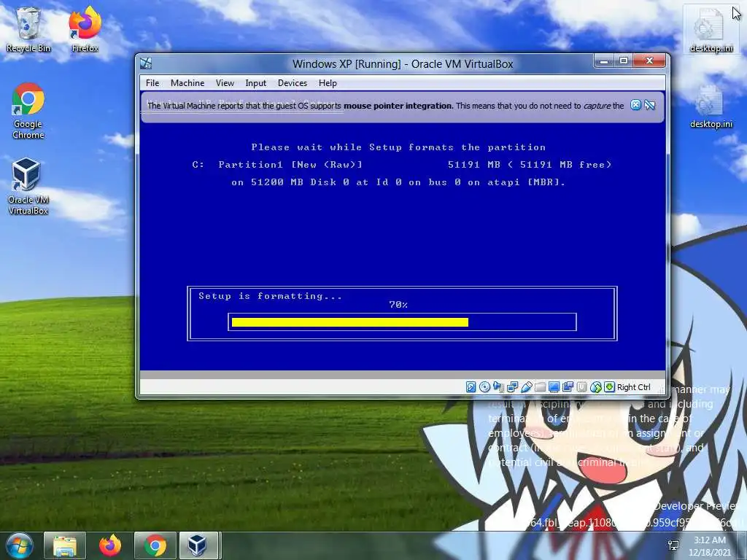Screen dimensions: 747x560
Task: Click the 'Please wait while Setup formats' heading
Action: pos(398,147)
